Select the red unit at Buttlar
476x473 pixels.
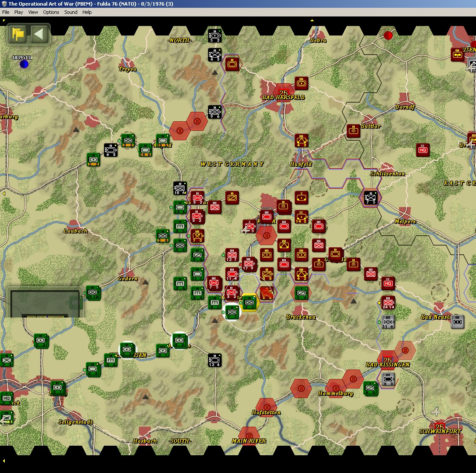[353, 131]
